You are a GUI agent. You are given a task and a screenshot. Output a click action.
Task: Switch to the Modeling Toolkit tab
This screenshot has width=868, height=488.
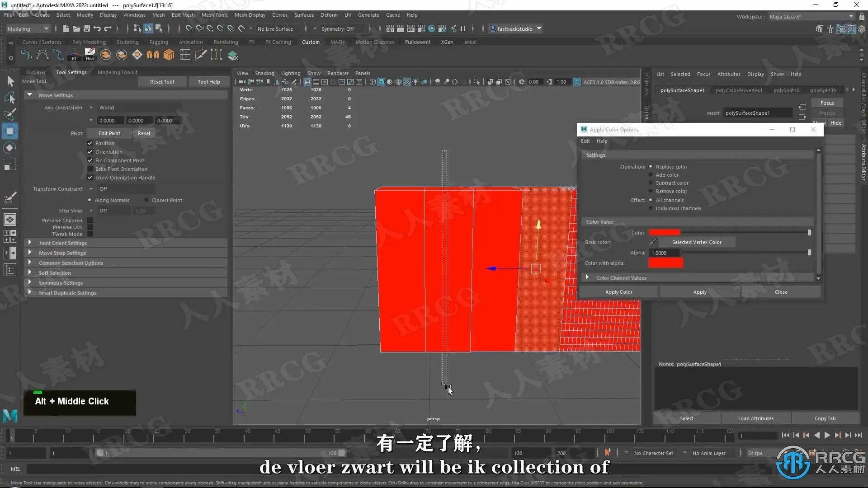[117, 72]
